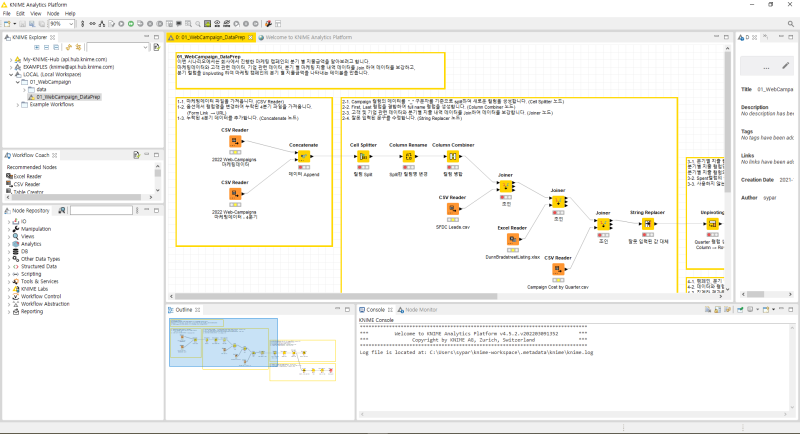The image size is (800, 434).
Task: Minimize the Outline panel
Action: (337, 310)
